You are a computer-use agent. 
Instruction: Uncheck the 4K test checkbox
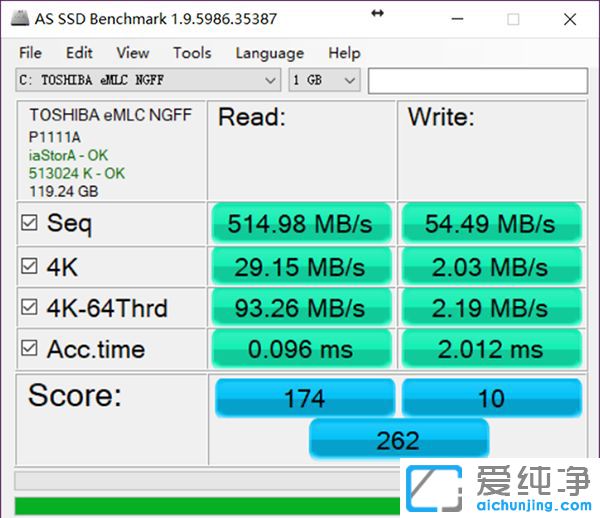tap(29, 266)
